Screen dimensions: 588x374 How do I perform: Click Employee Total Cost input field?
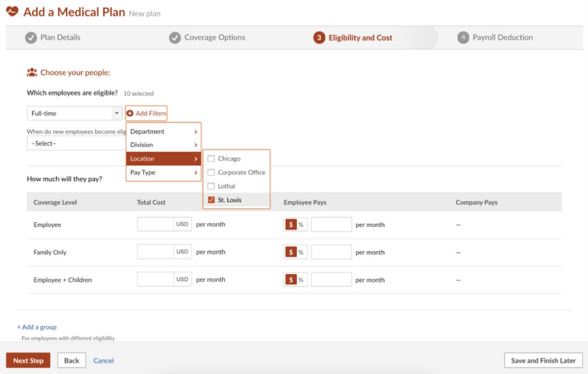point(155,225)
